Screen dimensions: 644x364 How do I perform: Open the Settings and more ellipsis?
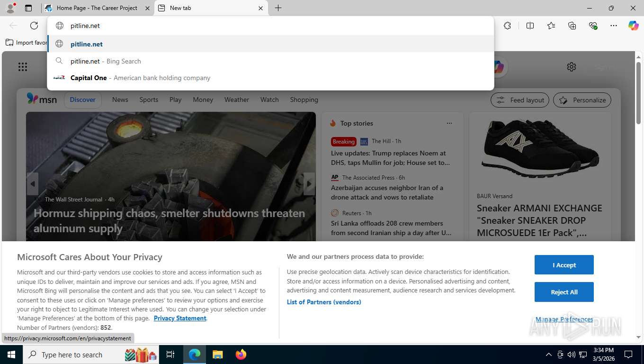coord(614,26)
